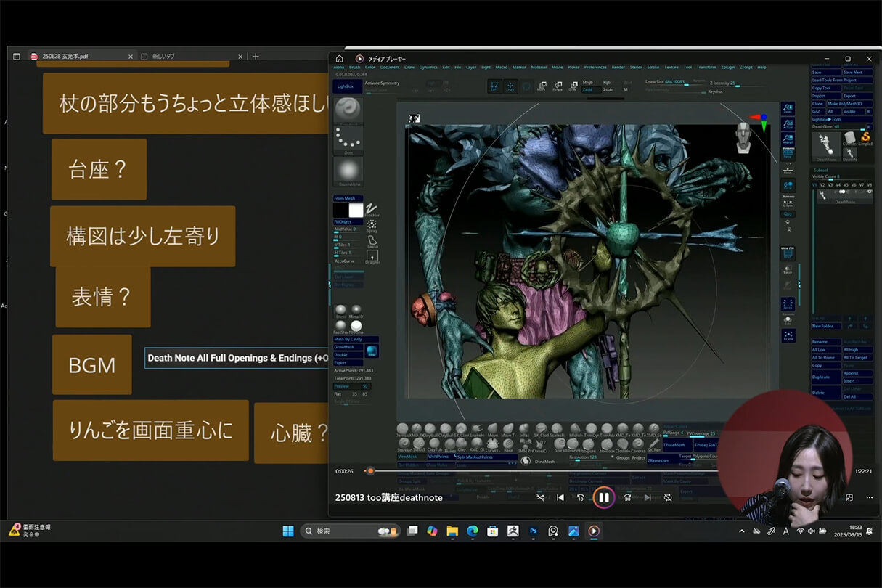
Task: Select the DragRect stroke icon
Action: click(x=372, y=254)
